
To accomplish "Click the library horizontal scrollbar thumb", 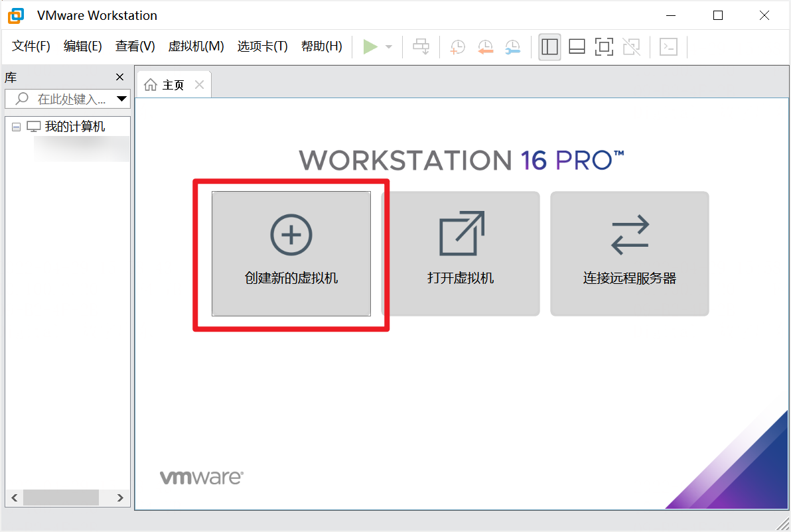I will (x=61, y=498).
